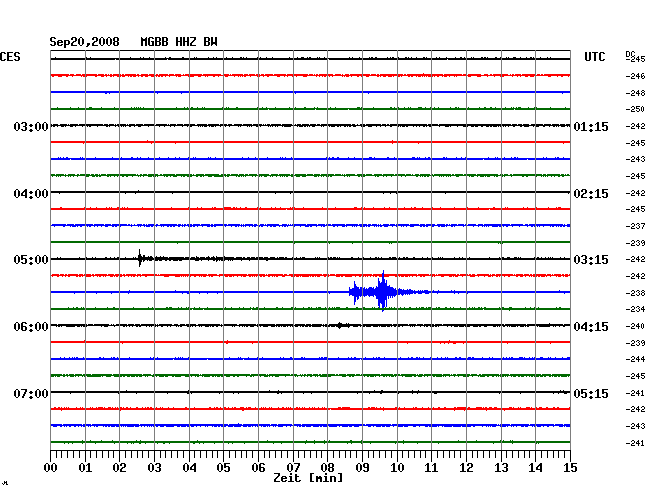Click the DC offset value -240
The height and width of the screenshot is (494, 650).
point(635,326)
